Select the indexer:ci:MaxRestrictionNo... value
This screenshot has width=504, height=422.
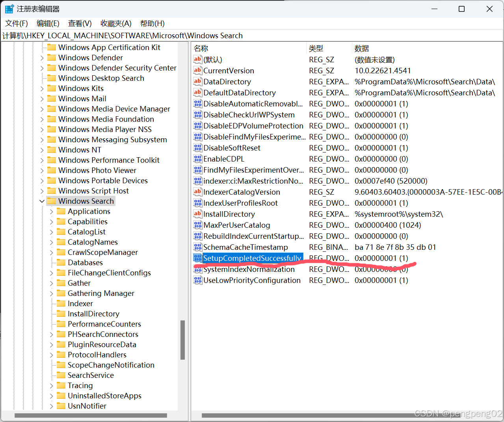point(253,181)
